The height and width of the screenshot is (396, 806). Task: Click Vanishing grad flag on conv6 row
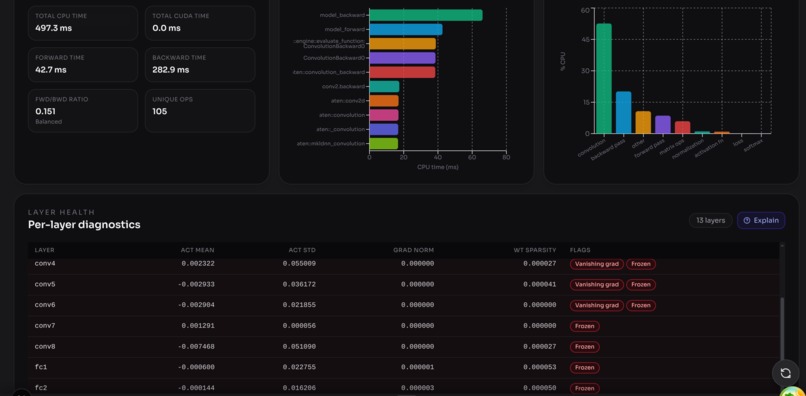[x=596, y=305]
